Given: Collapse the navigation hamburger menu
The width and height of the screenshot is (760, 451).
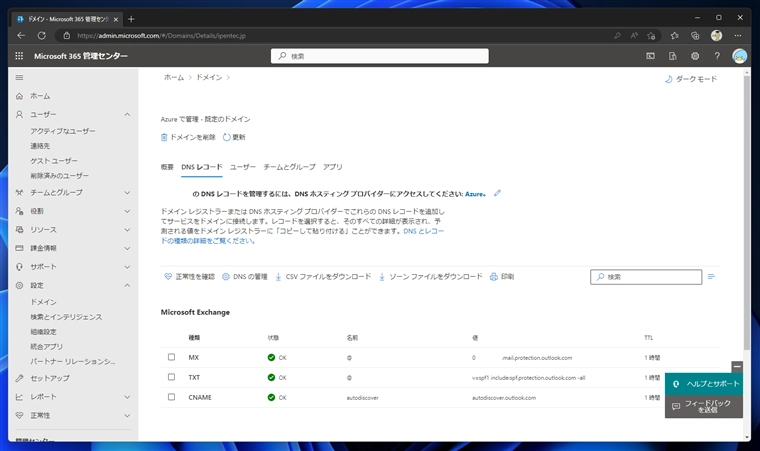Looking at the screenshot, I should coord(19,77).
